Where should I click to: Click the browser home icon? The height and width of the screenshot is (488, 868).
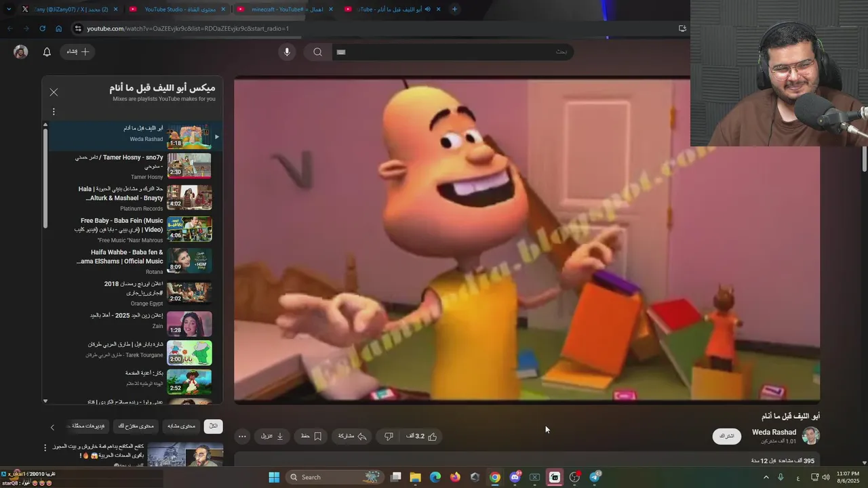point(59,28)
